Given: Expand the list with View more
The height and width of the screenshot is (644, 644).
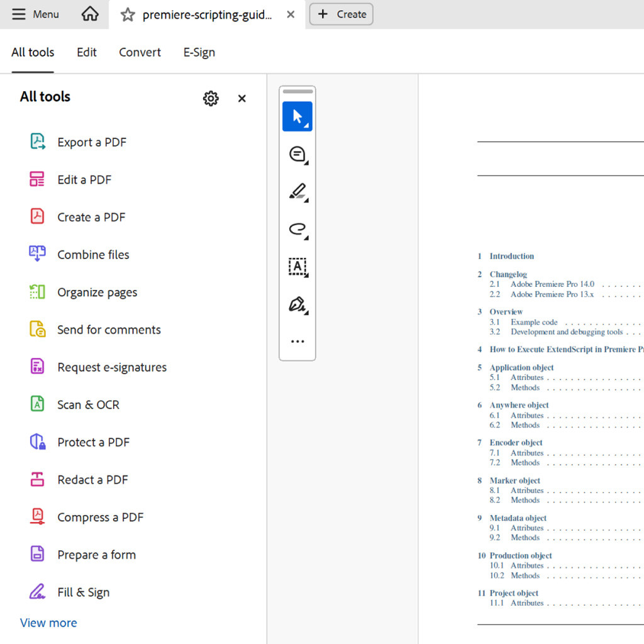Looking at the screenshot, I should coord(48,623).
